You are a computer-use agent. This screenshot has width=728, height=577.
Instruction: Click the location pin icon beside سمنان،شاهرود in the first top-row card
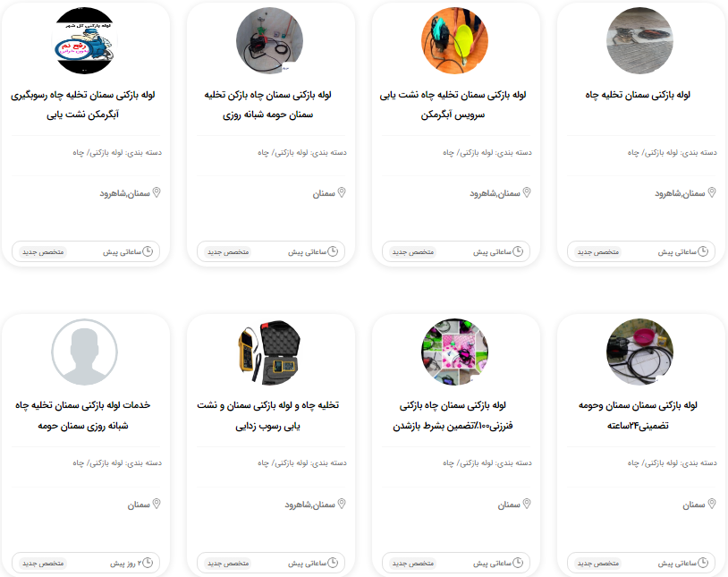pyautogui.click(x=712, y=192)
